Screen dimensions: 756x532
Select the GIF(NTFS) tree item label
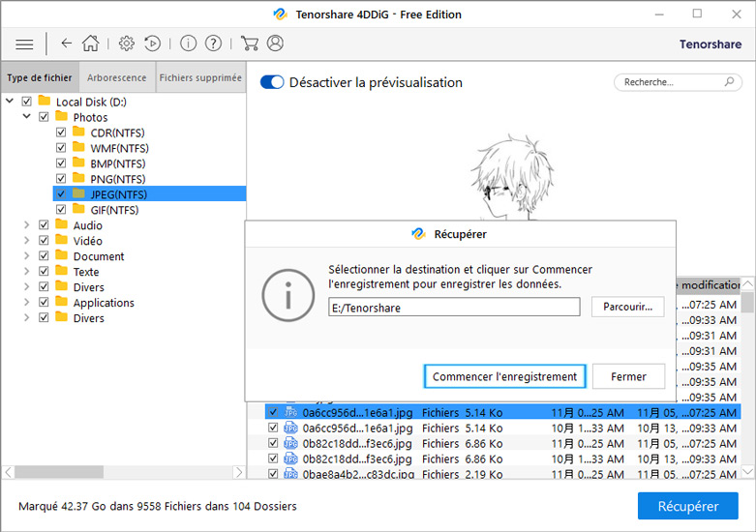pyautogui.click(x=114, y=210)
